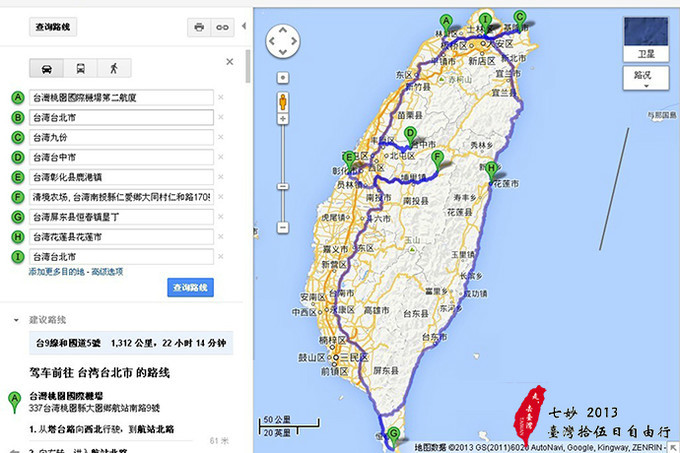Select the walking travel mode
The width and height of the screenshot is (680, 453).
pyautogui.click(x=114, y=68)
